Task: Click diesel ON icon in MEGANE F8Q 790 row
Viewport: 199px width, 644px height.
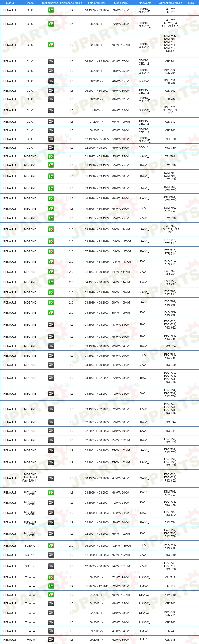Action: click(51, 365)
